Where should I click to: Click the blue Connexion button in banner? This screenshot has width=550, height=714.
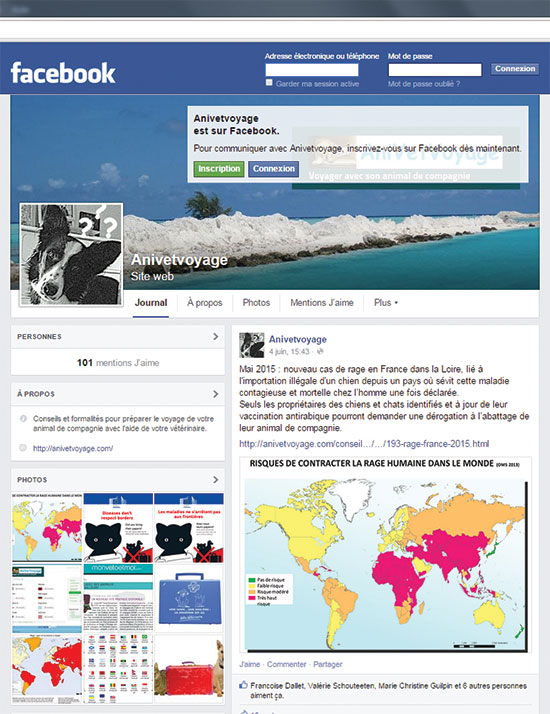274,168
